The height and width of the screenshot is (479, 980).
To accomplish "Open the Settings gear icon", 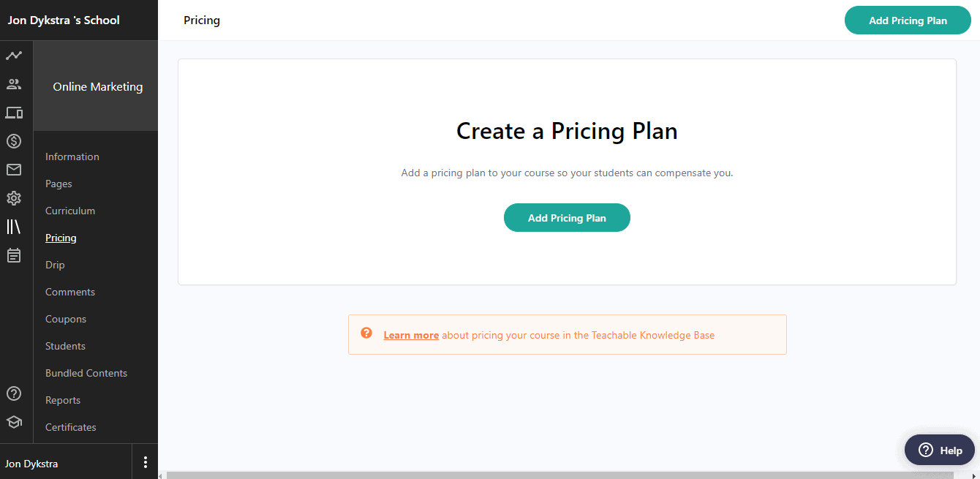I will (14, 198).
